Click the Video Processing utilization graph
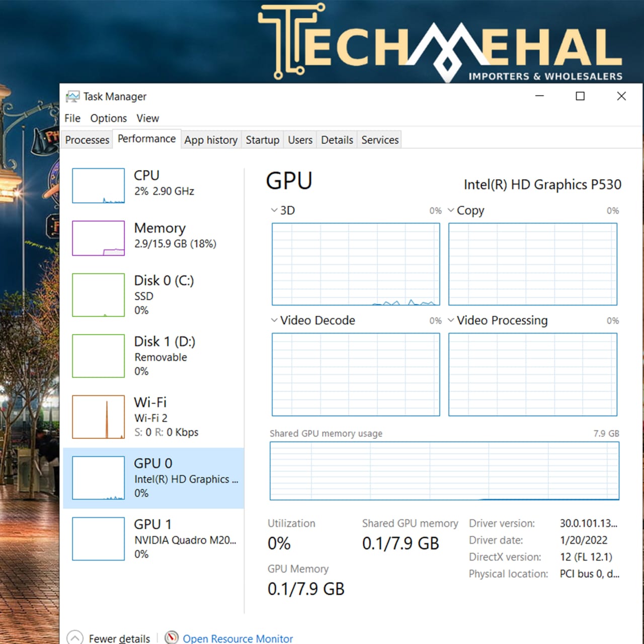The image size is (644, 644). 533,374
